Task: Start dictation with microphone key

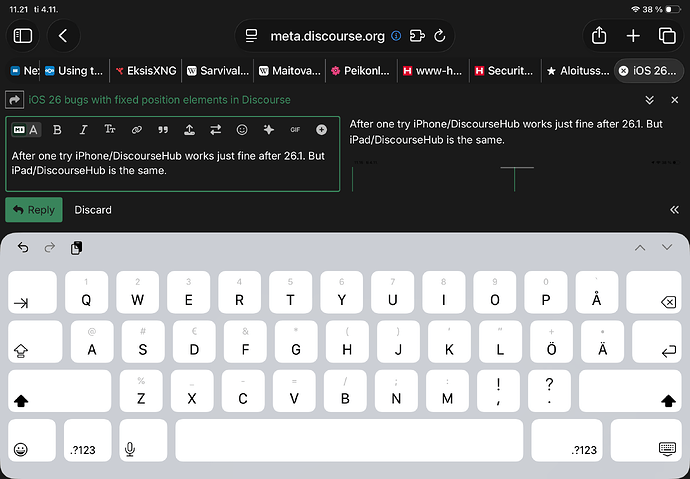Action: [143, 440]
